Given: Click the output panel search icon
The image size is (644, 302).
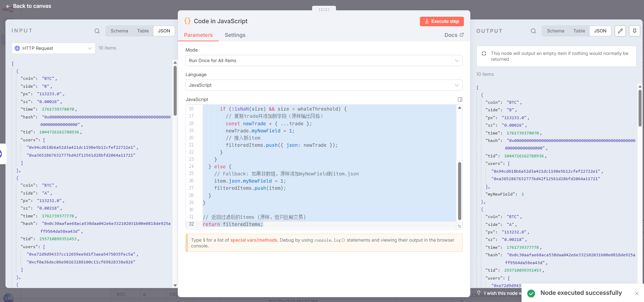Looking at the screenshot, I should click(533, 31).
